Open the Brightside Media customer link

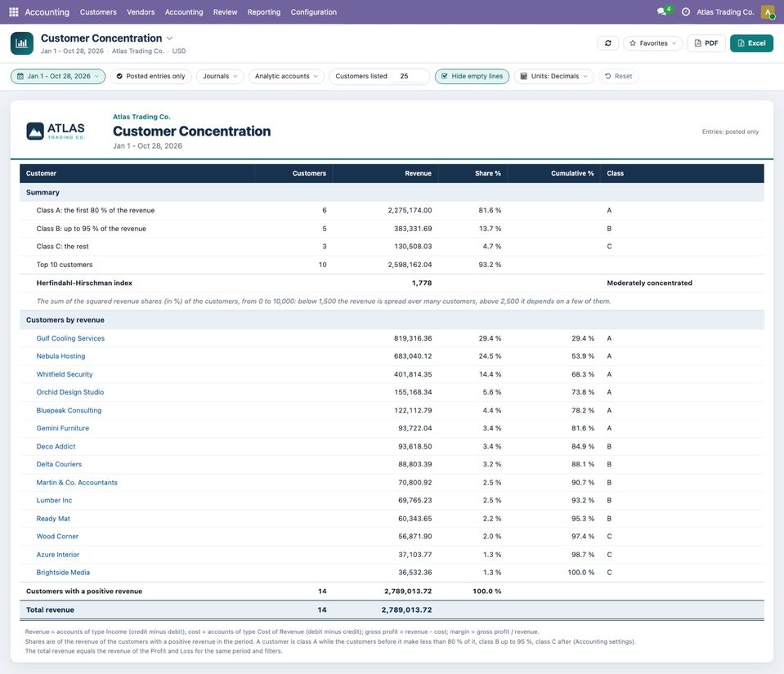coord(63,573)
